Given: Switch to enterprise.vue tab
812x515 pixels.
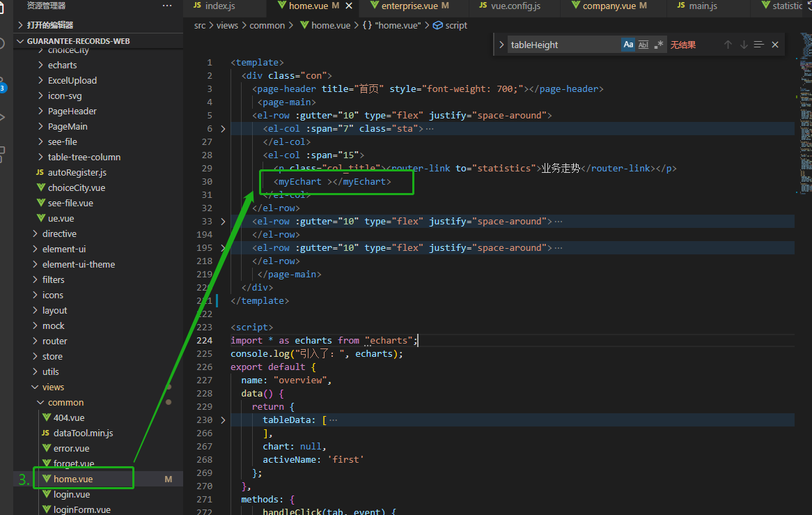Looking at the screenshot, I should tap(409, 6).
